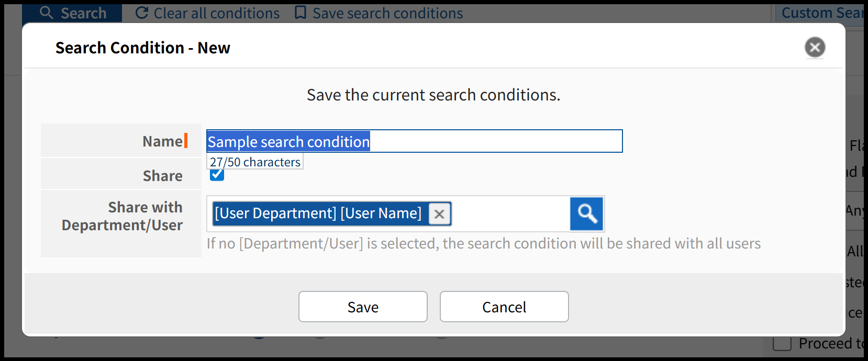This screenshot has height=361, width=868.
Task: Click the "Search Condition - New" dialog title
Action: click(x=143, y=48)
